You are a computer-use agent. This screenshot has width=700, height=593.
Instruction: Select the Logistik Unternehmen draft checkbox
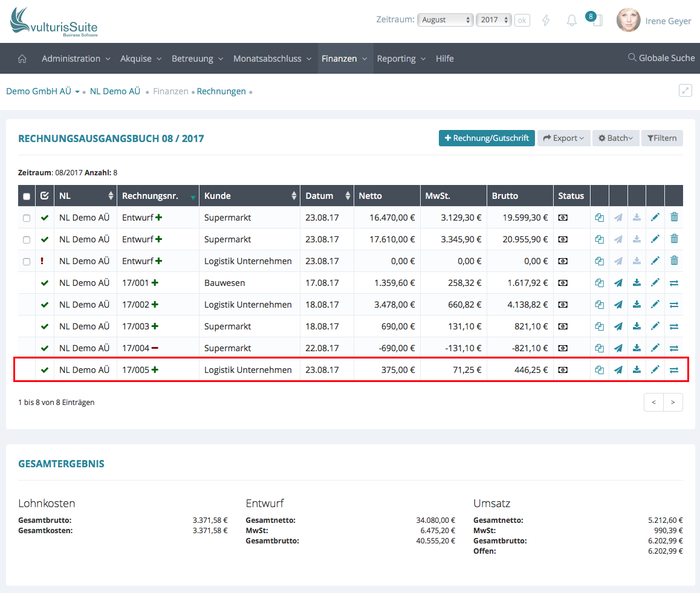[27, 261]
